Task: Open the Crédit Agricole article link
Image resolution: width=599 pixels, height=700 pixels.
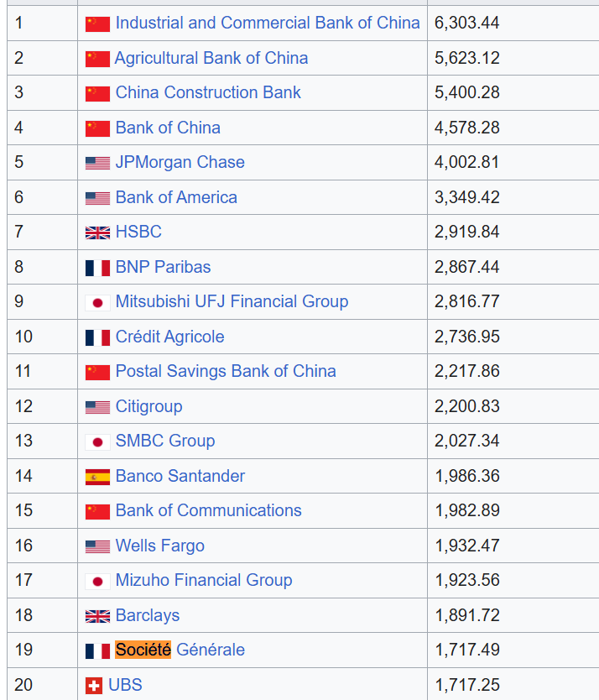Action: tap(169, 337)
